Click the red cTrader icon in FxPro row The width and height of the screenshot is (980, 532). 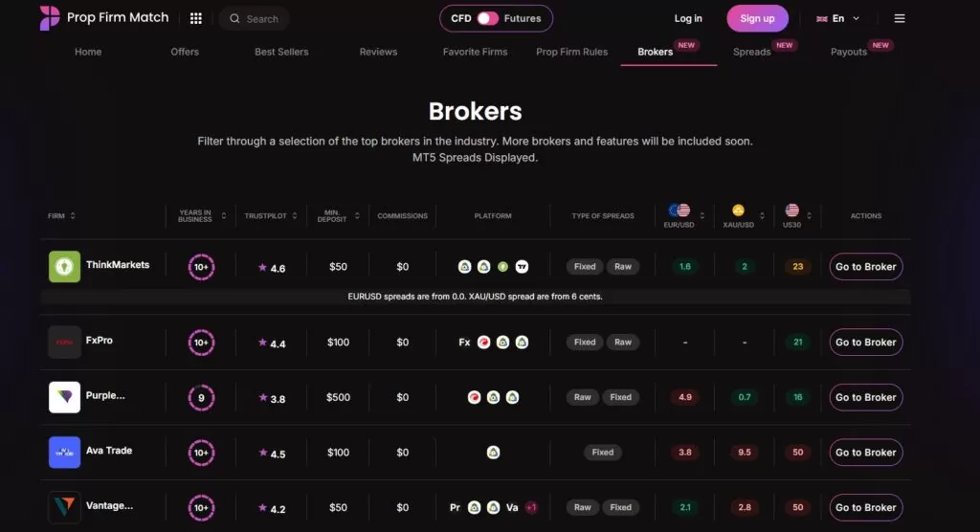[483, 342]
